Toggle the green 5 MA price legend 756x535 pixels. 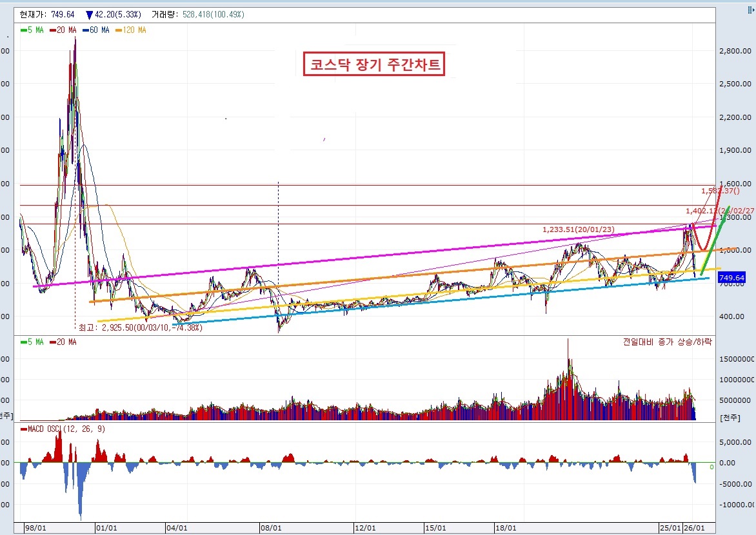coord(32,30)
